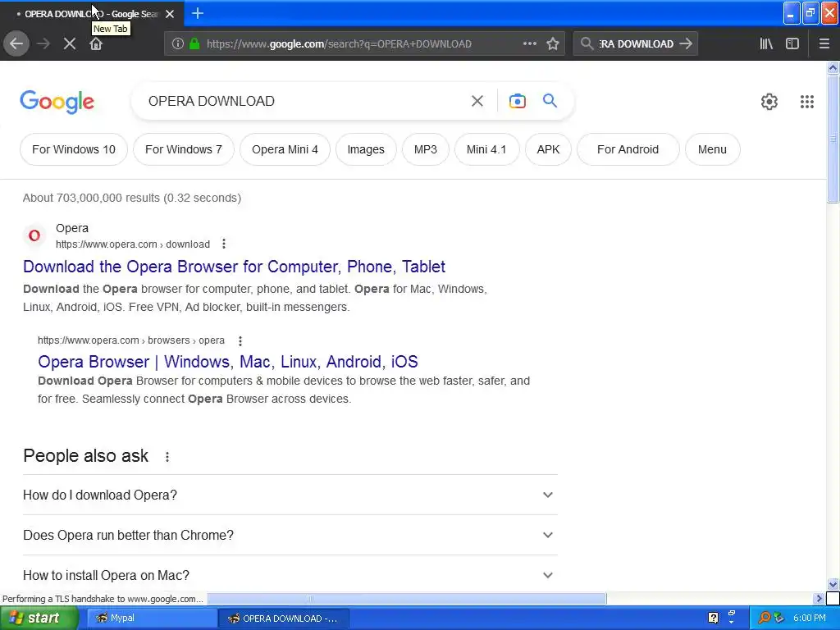840x630 pixels.
Task: Click the search bar magnifier icon in toolbar
Action: click(587, 43)
